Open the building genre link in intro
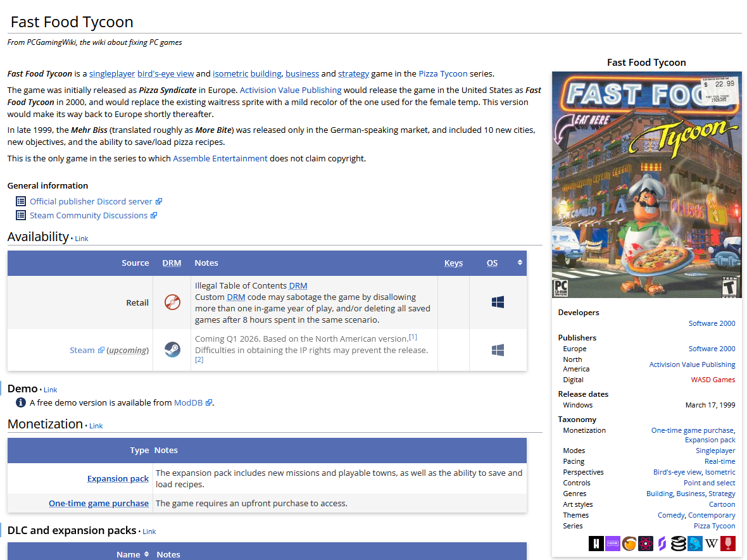This screenshot has height=560, width=747. tap(266, 74)
